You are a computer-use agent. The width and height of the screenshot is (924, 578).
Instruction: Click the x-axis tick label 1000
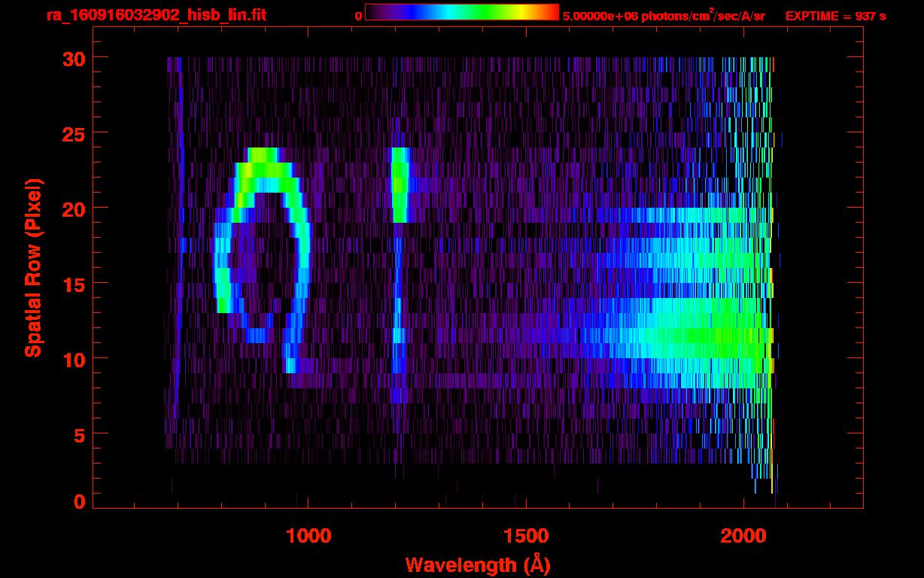309,535
